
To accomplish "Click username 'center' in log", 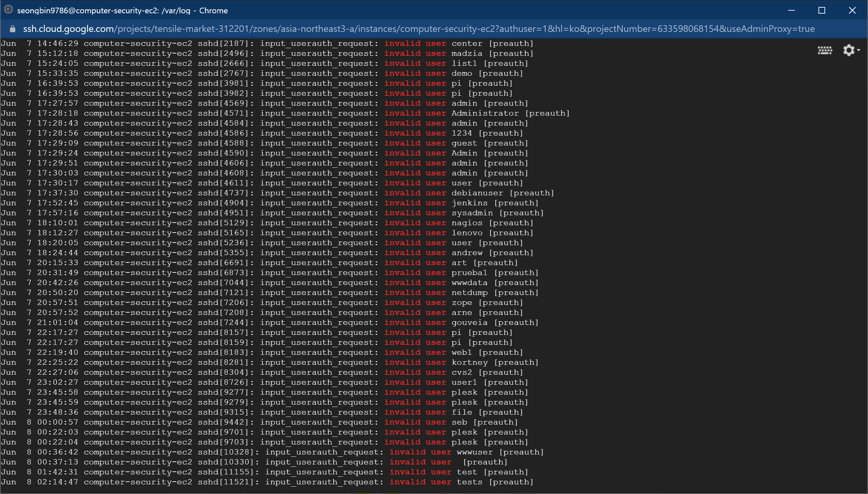I will pyautogui.click(x=467, y=44).
